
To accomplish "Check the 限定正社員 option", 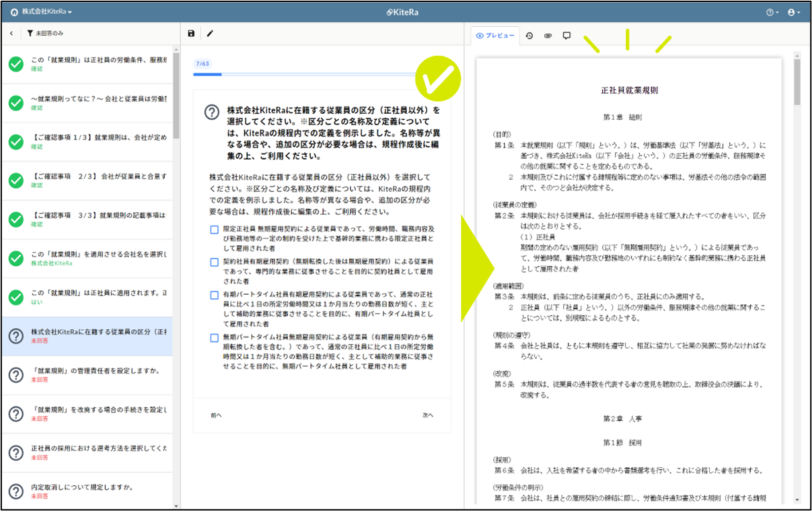I will (x=214, y=230).
